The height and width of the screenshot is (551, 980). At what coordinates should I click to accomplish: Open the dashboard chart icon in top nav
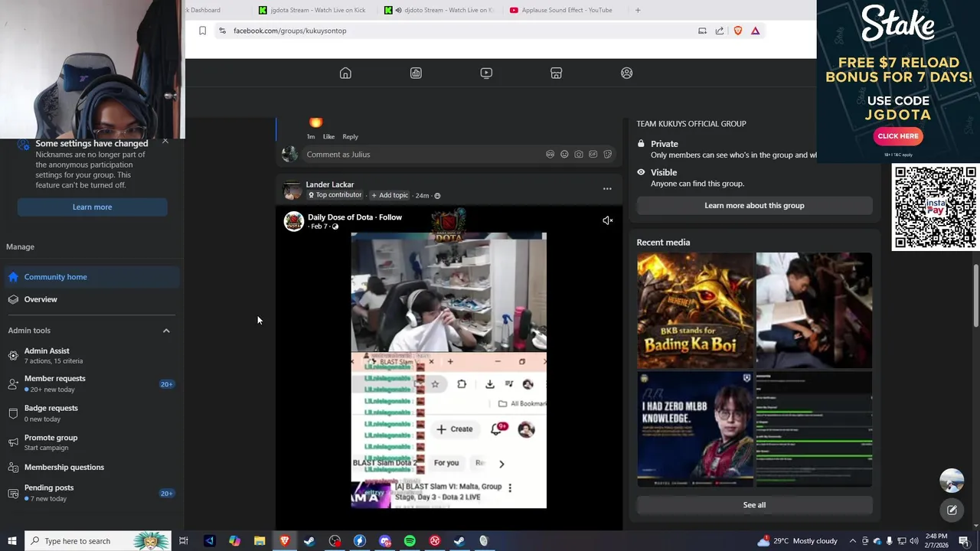(416, 73)
